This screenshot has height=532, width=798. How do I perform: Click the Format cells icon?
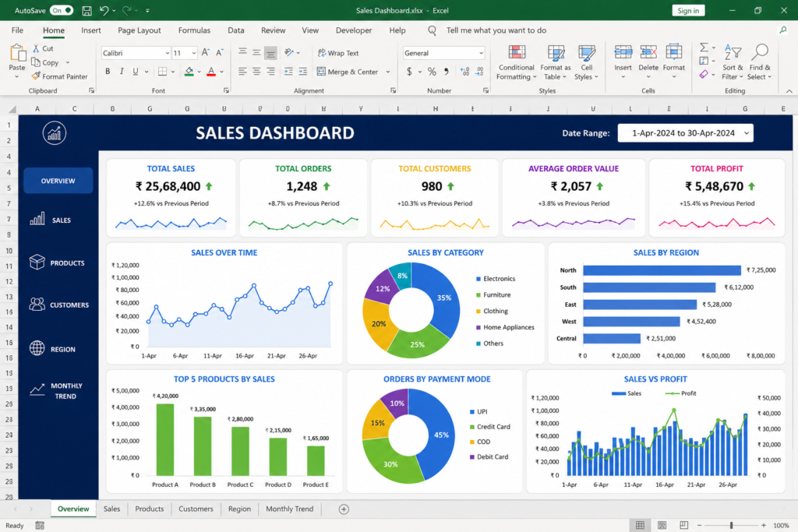tap(674, 52)
